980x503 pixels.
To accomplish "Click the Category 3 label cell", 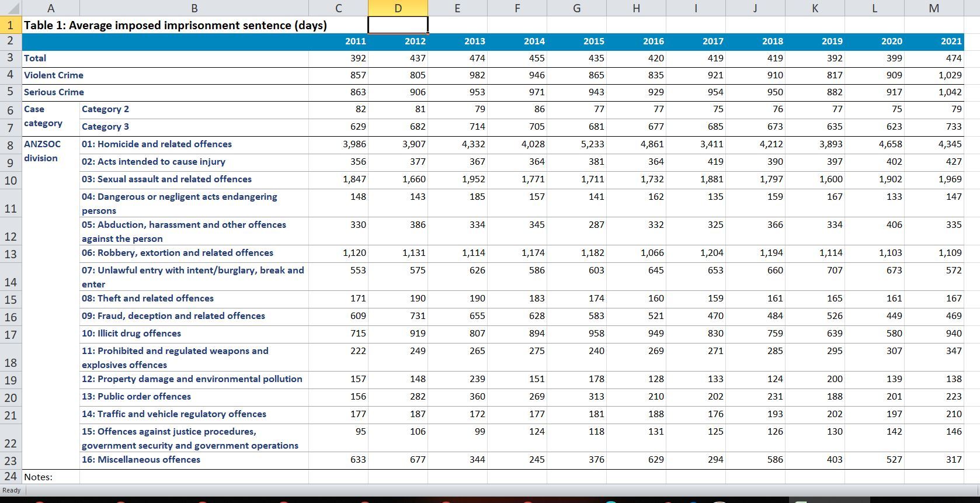I will tap(106, 127).
